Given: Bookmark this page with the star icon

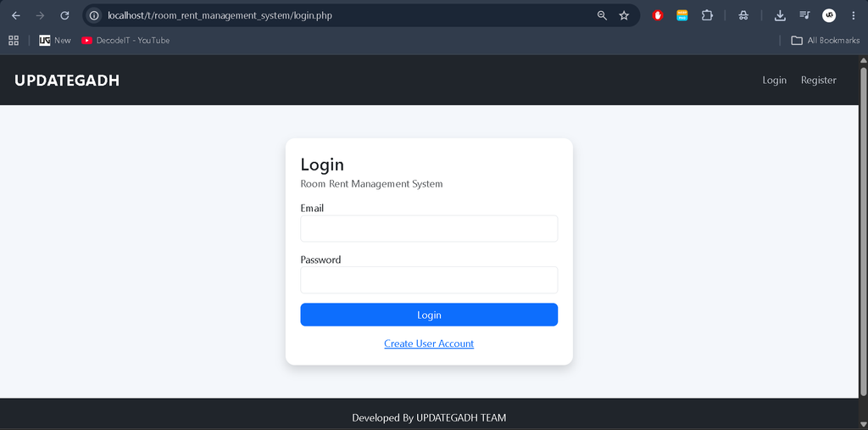Looking at the screenshot, I should coord(624,15).
